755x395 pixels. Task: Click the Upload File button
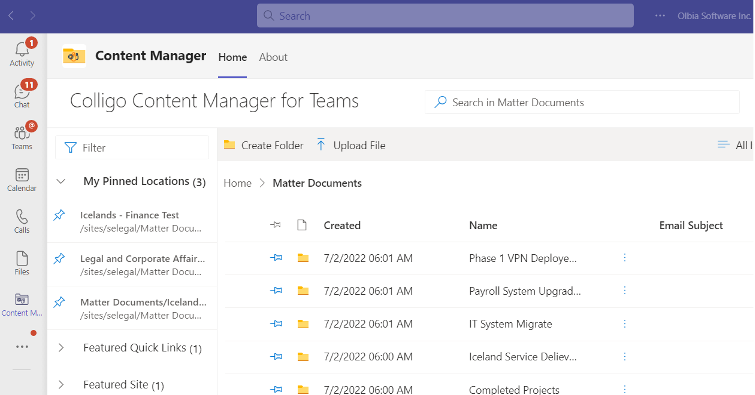(351, 145)
